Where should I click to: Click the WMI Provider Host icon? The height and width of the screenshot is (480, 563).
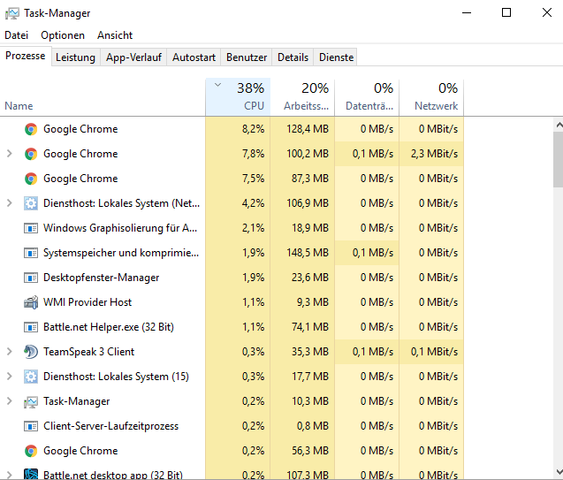coord(31,302)
